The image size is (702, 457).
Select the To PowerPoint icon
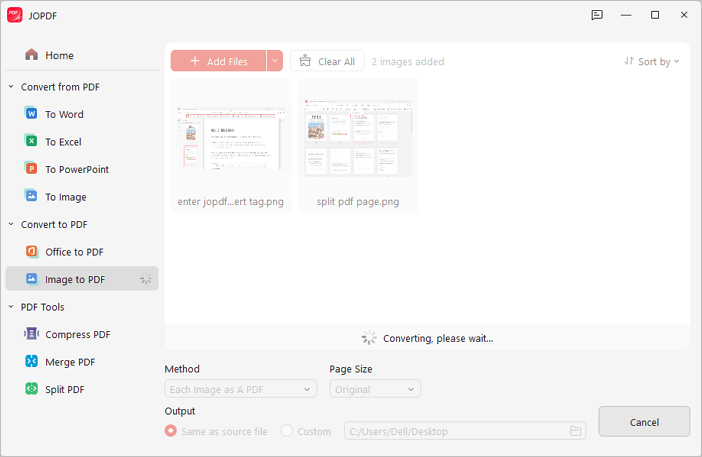[x=32, y=169]
